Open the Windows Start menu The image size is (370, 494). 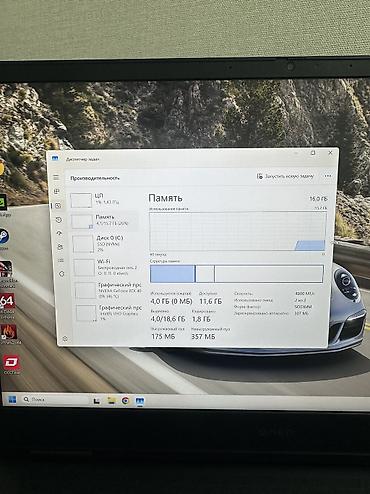coord(12,399)
